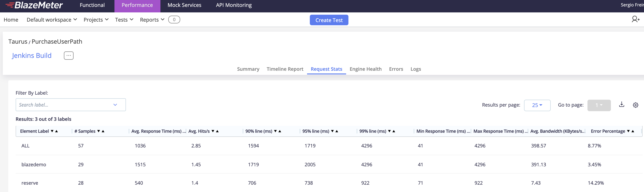The image size is (644, 192).
Task: Go to Home link
Action: [11, 20]
